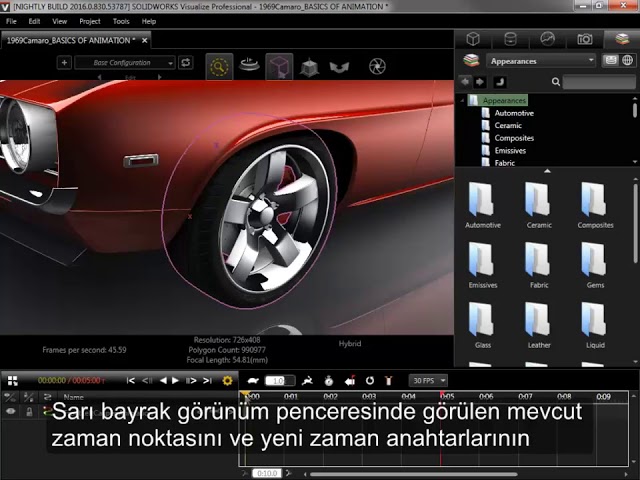Screen dimensions: 640x480
Task: Open the Project menu
Action: 90,21
